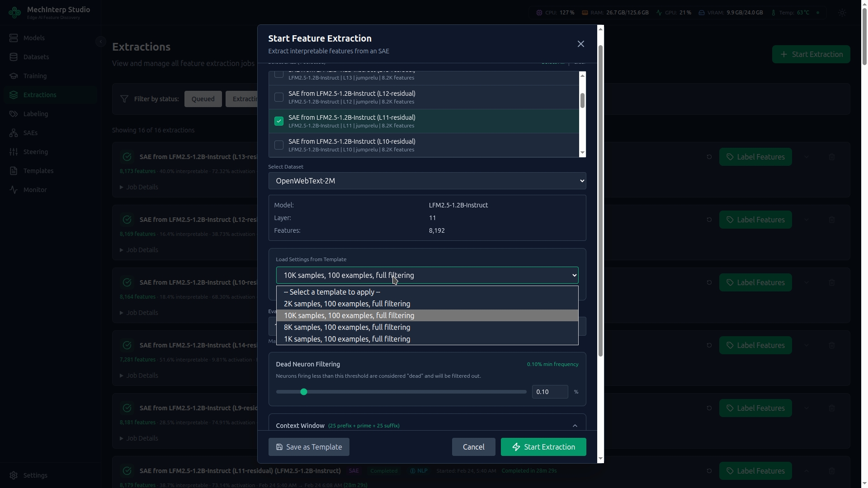Check the L12-residual SAE checkbox
This screenshot has height=488, width=868.
pos(279,97)
